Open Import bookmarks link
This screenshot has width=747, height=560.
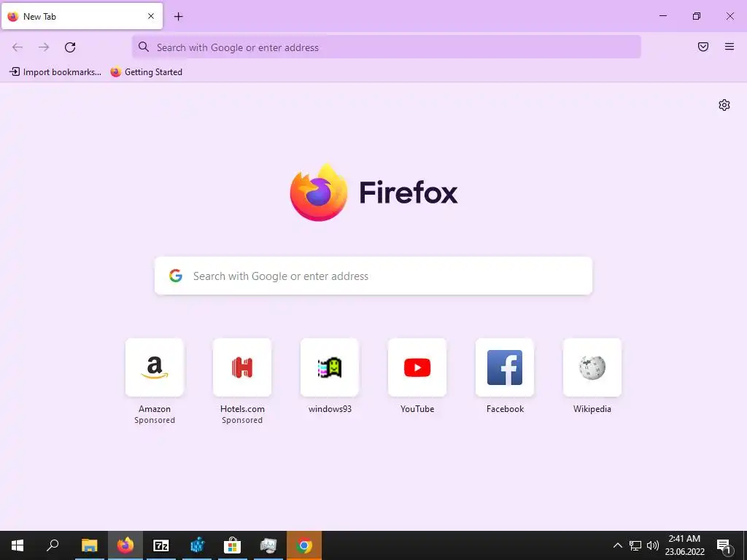55,72
